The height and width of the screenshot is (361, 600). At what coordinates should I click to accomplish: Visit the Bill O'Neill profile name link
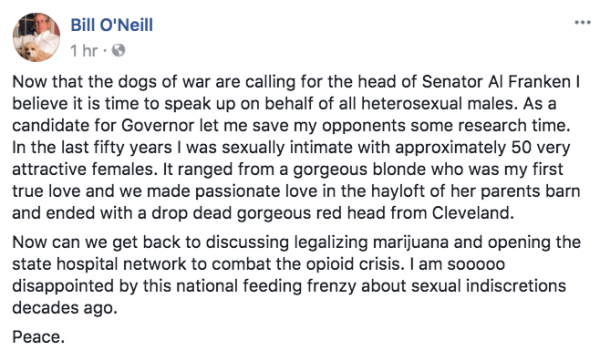[112, 25]
